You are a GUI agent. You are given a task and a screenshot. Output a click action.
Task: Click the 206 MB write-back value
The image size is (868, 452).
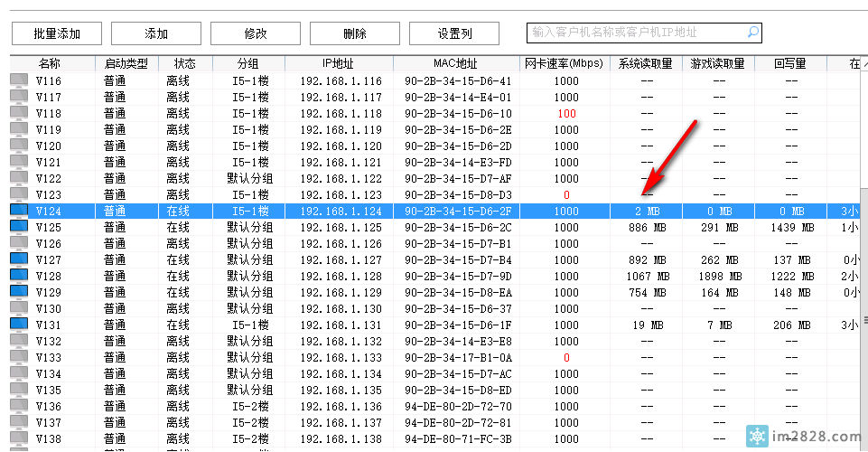click(x=792, y=325)
